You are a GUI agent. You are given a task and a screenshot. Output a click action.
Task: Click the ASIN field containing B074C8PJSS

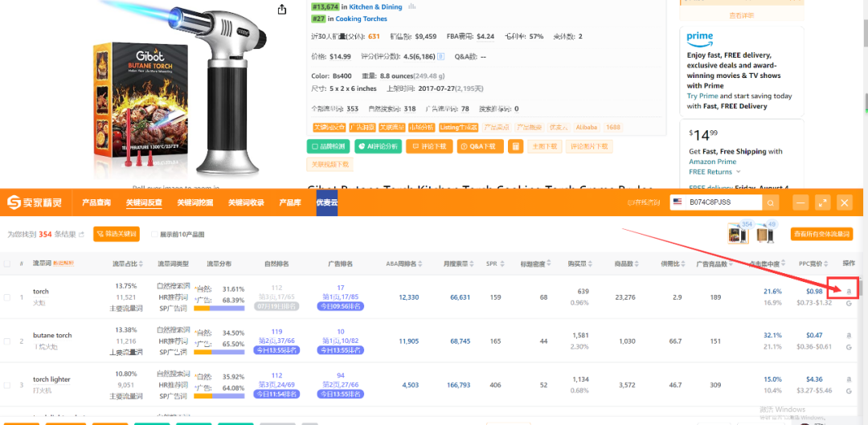tap(724, 202)
